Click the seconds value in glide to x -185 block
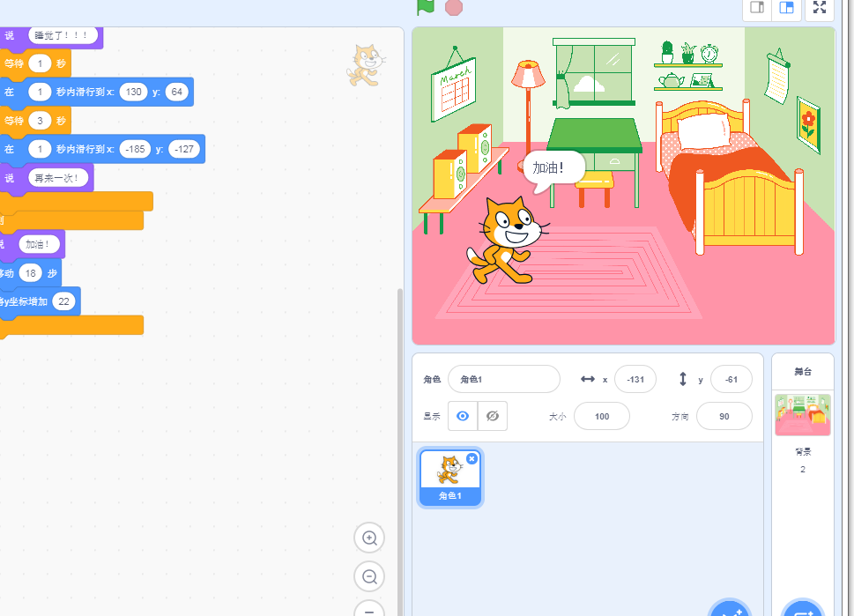Image resolution: width=854 pixels, height=616 pixels. [x=40, y=149]
